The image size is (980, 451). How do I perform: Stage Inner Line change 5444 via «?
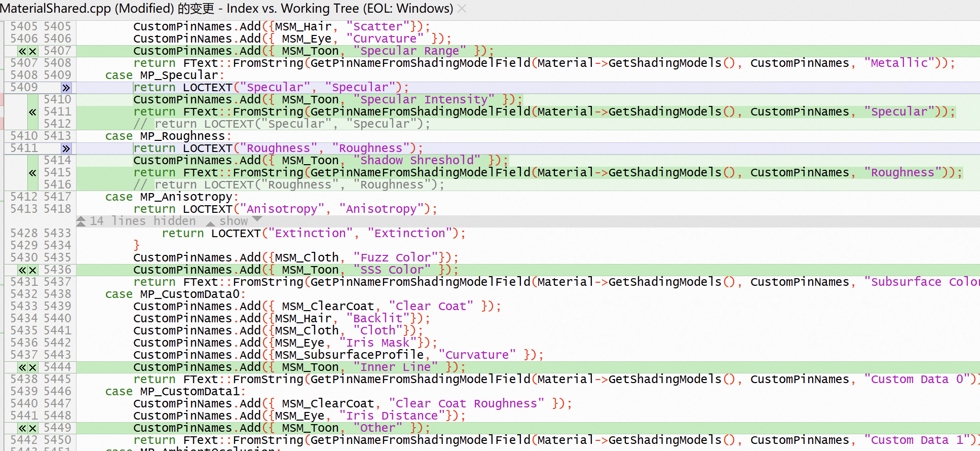tap(22, 367)
